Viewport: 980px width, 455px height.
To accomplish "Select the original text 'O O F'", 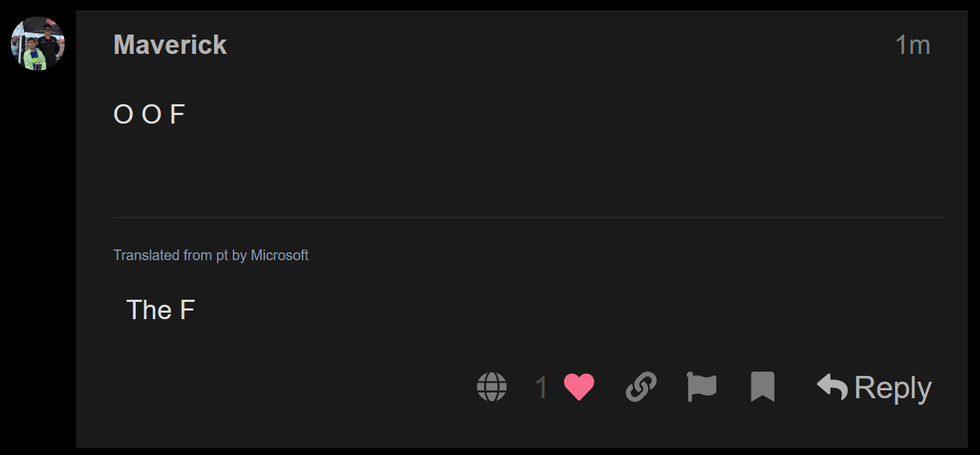I will 149,114.
